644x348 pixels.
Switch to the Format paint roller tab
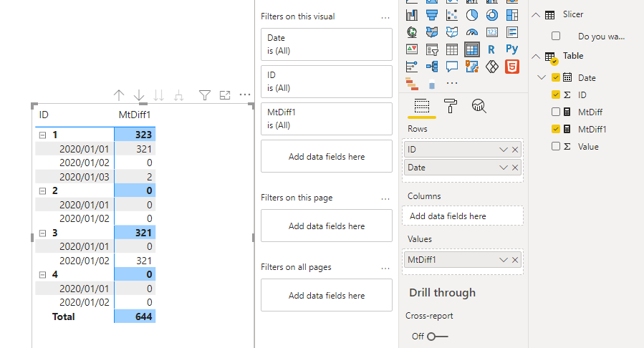450,106
